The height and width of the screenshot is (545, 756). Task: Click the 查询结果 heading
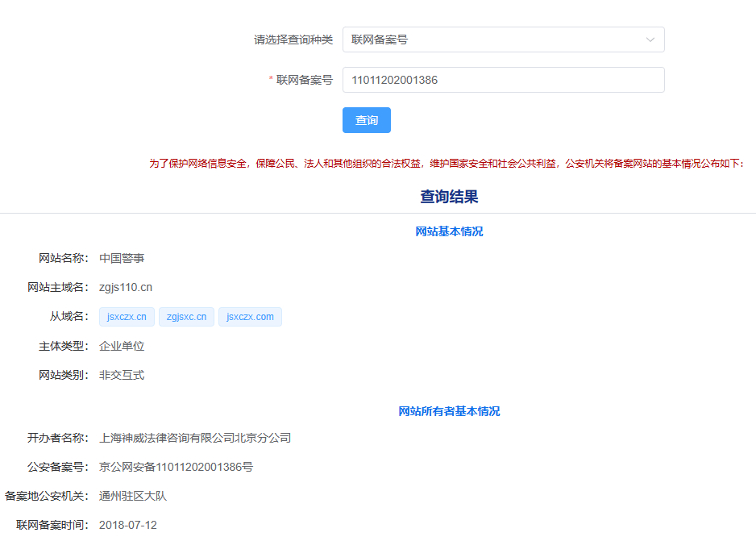pos(449,197)
